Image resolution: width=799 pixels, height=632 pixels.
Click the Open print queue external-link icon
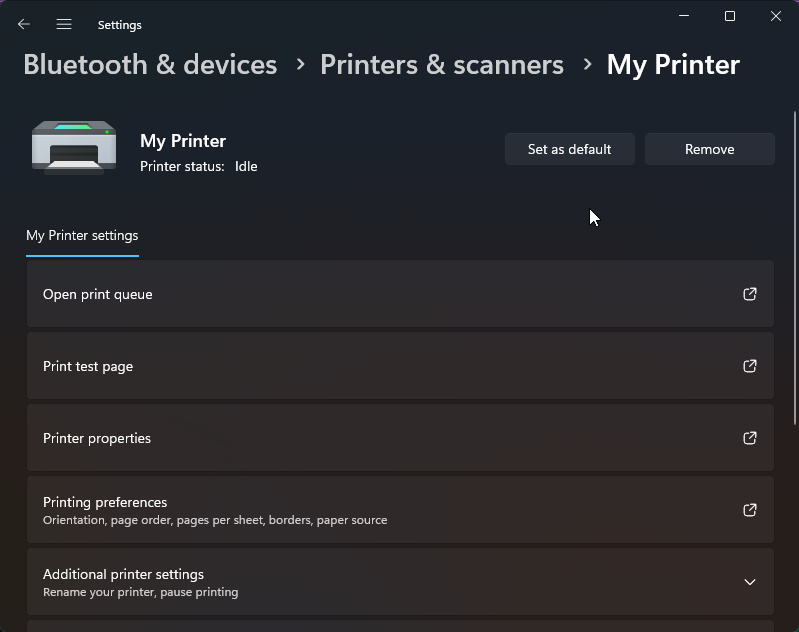click(750, 294)
